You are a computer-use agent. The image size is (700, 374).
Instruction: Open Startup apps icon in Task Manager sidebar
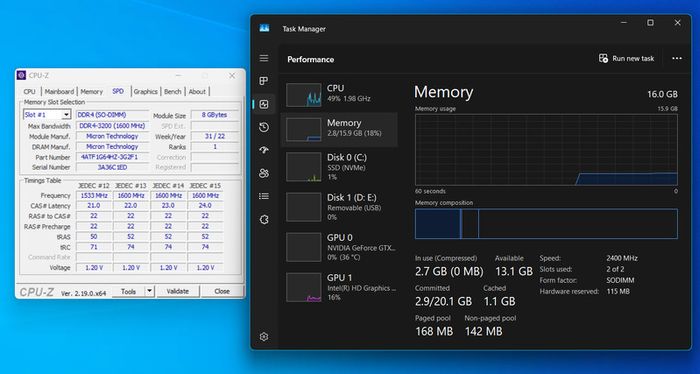coord(264,150)
